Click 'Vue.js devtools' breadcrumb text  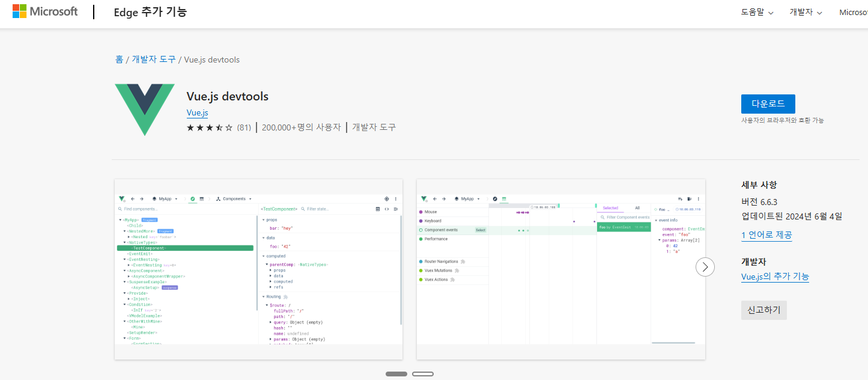click(212, 60)
